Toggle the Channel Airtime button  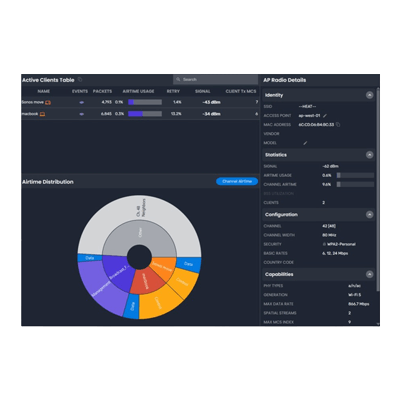237,181
